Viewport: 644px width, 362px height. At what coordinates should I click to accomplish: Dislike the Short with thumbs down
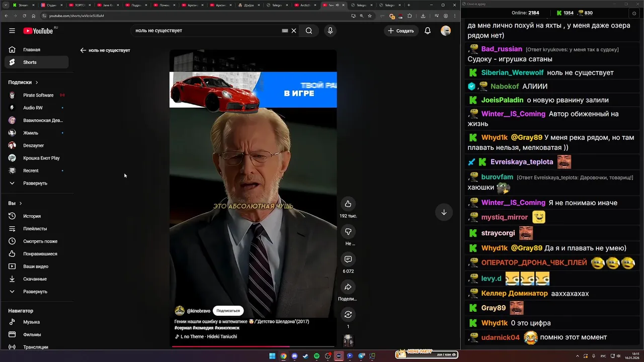coord(348,231)
